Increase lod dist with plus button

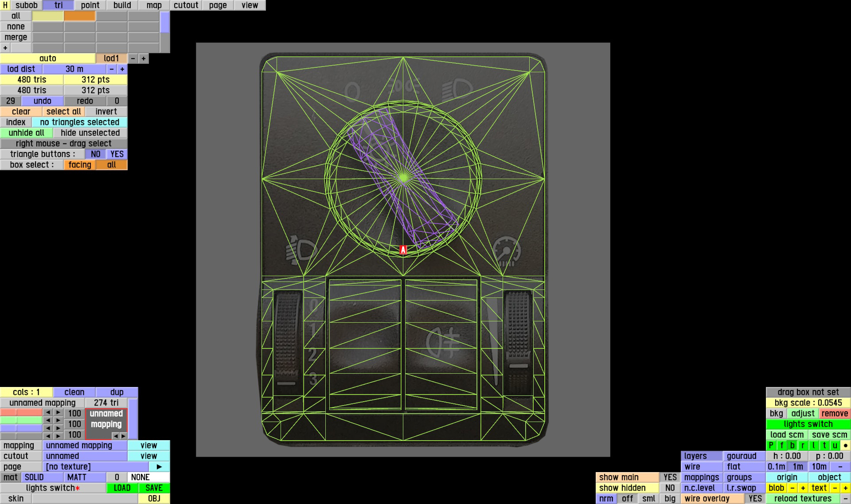[122, 69]
